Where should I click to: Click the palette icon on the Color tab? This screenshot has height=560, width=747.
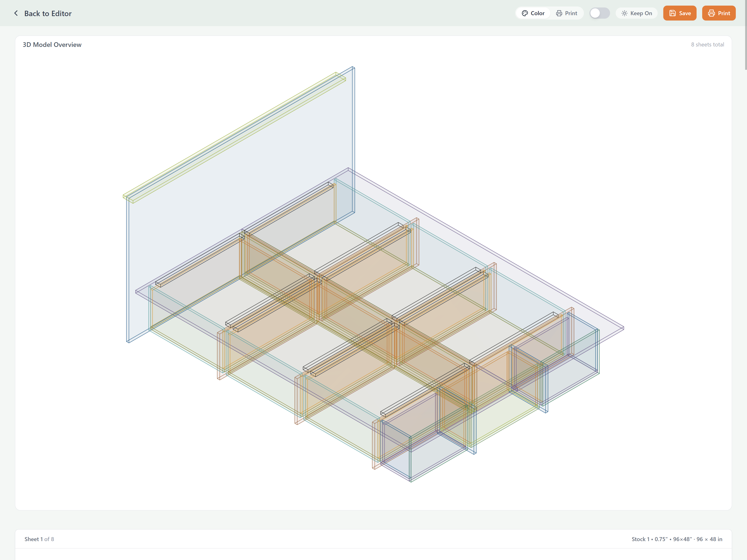[x=525, y=13]
